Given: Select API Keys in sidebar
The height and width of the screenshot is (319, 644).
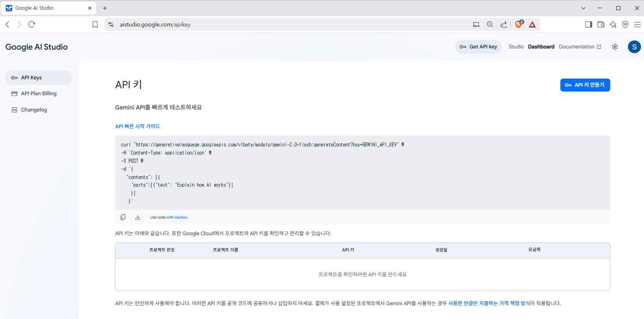Looking at the screenshot, I should [39, 78].
